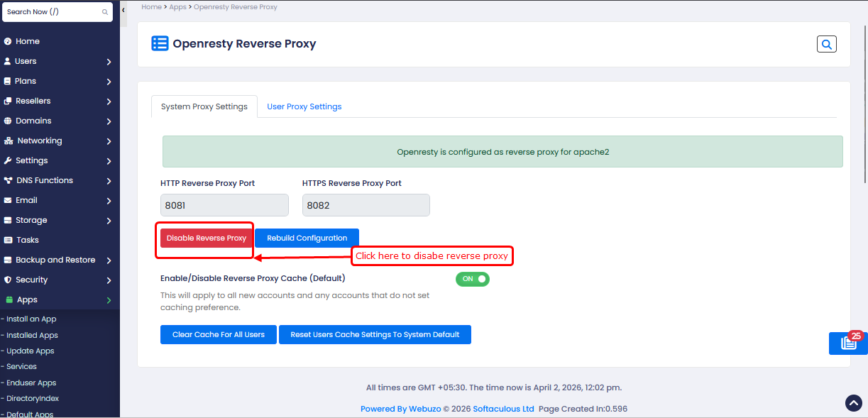The image size is (868, 418).
Task: Click the Tasks icon in sidebar
Action: (8, 240)
